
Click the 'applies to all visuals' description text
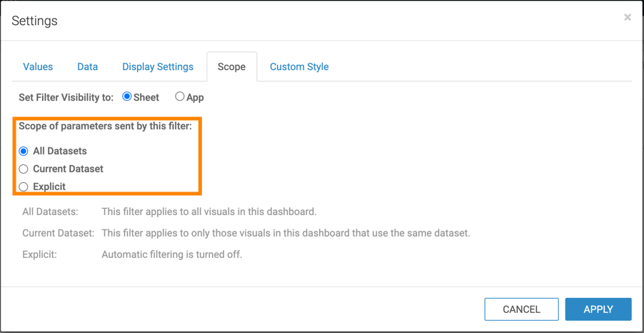(x=208, y=212)
